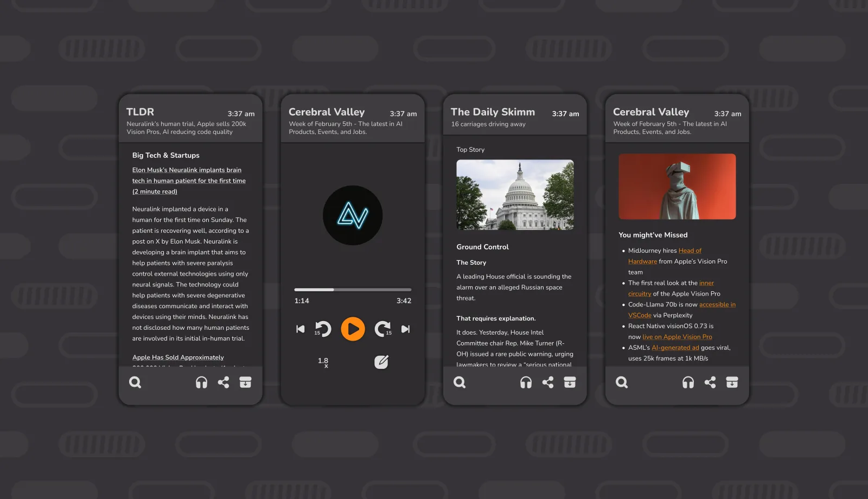Archive the TLDR newsletter
The width and height of the screenshot is (868, 499).
pos(245,382)
